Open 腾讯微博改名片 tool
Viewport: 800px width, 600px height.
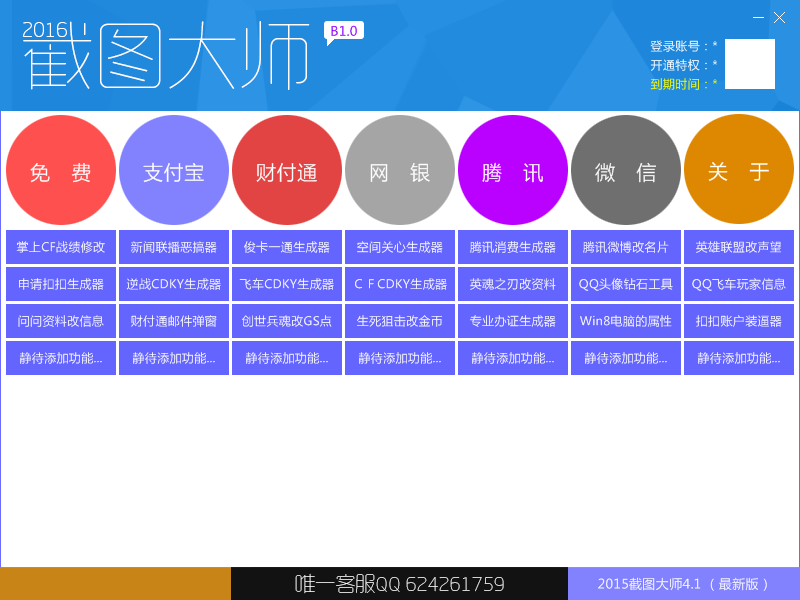626,247
